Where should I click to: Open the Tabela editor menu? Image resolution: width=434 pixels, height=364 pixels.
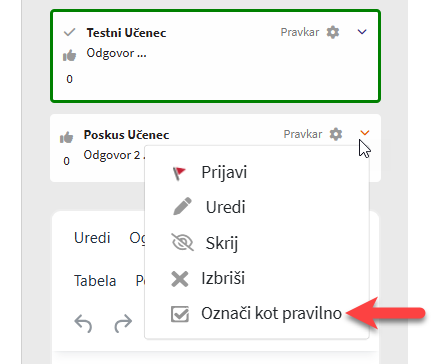pos(95,281)
